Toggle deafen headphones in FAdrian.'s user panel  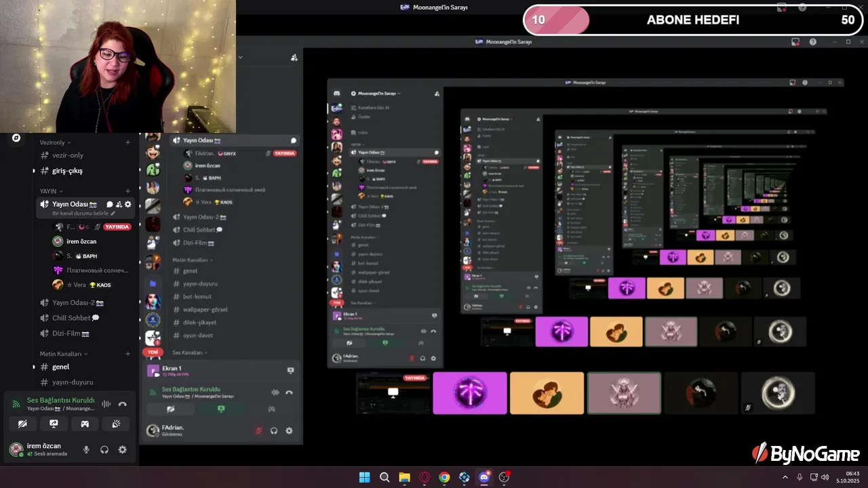point(274,430)
